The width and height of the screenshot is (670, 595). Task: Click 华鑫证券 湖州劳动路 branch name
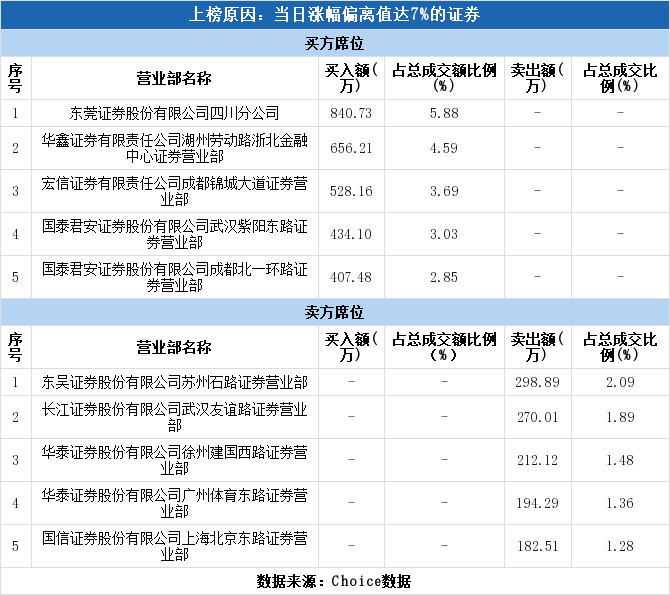tap(174, 148)
